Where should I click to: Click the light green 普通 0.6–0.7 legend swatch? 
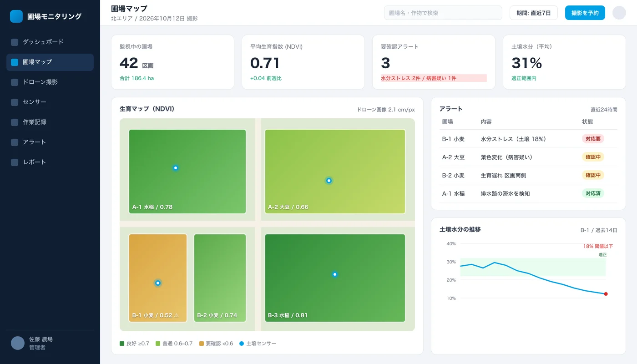tap(158, 344)
